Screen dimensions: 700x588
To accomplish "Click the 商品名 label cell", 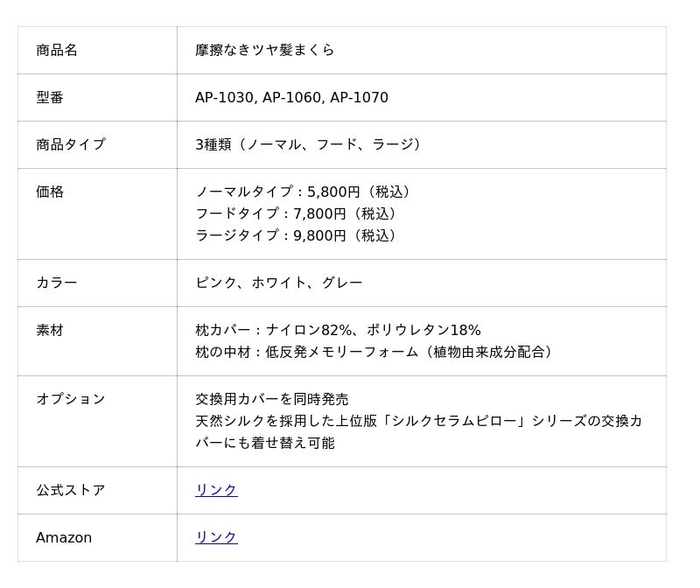I will point(57,50).
